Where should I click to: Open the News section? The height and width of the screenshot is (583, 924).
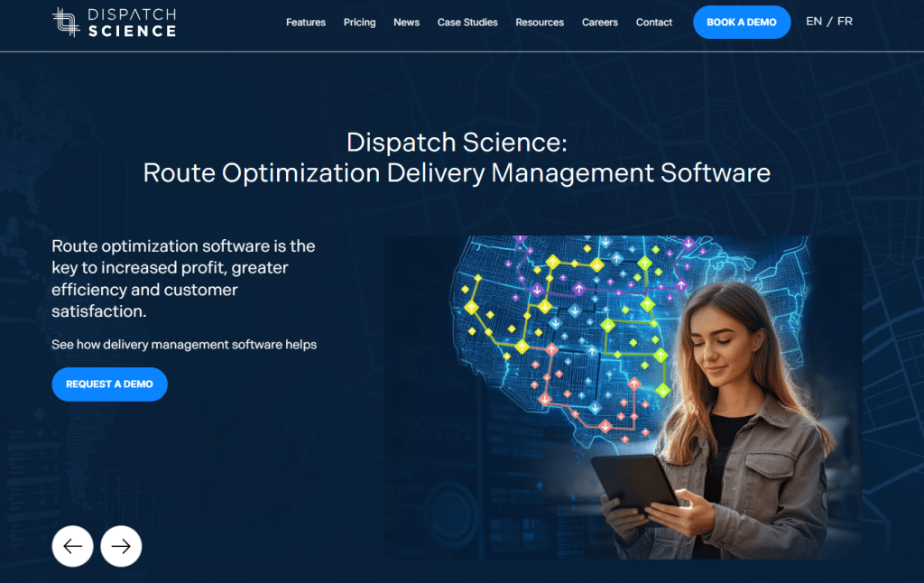point(406,23)
